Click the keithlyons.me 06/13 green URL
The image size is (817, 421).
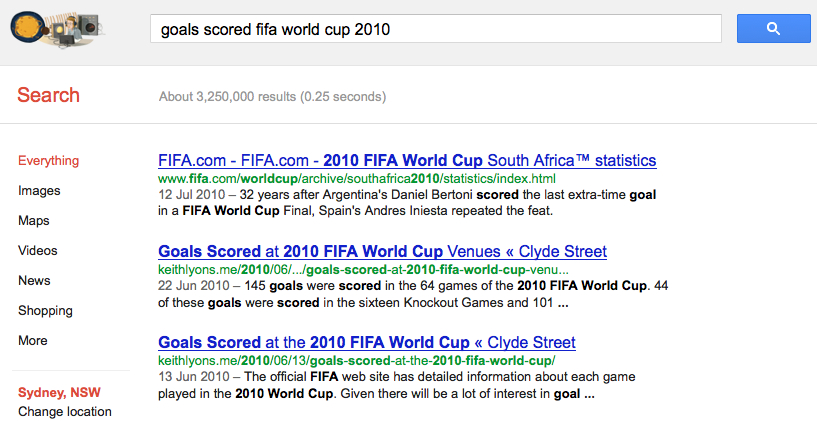coord(356,361)
